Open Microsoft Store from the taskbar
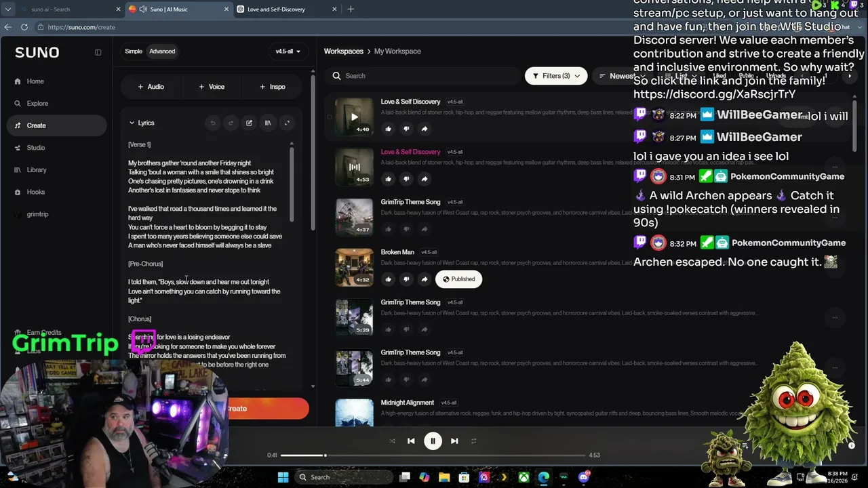Screen dimensions: 868x488 click(x=464, y=477)
